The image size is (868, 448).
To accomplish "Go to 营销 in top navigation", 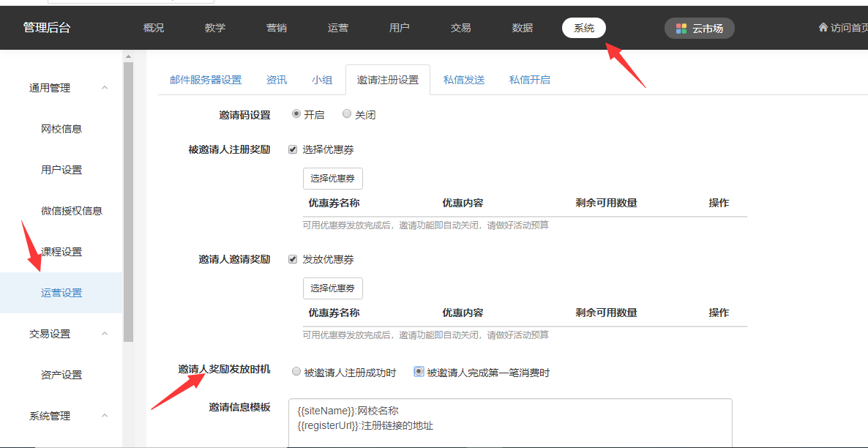I will pos(277,28).
